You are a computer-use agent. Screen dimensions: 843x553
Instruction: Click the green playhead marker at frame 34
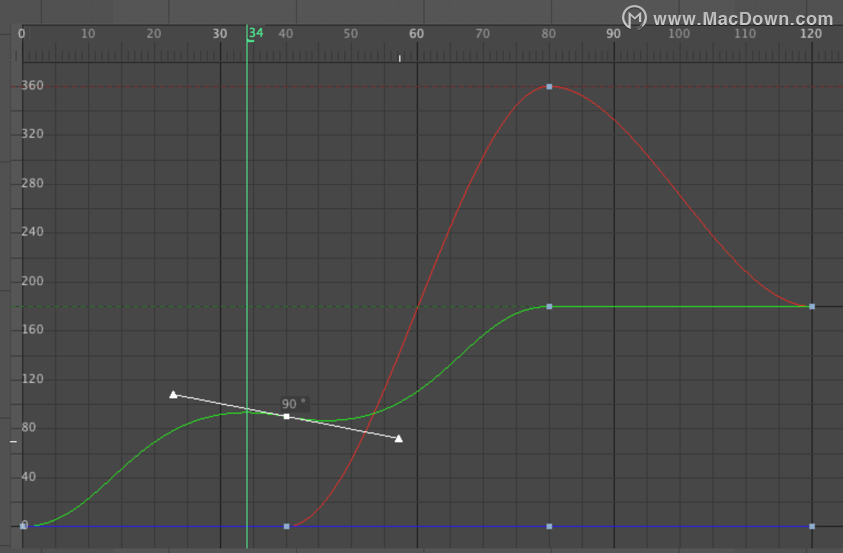[255, 33]
